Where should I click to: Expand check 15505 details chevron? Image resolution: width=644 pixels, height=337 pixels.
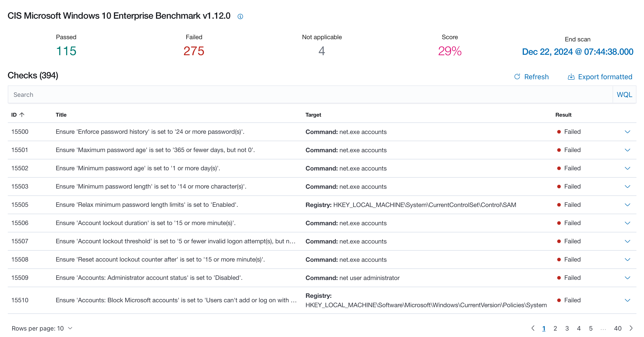pyautogui.click(x=627, y=205)
